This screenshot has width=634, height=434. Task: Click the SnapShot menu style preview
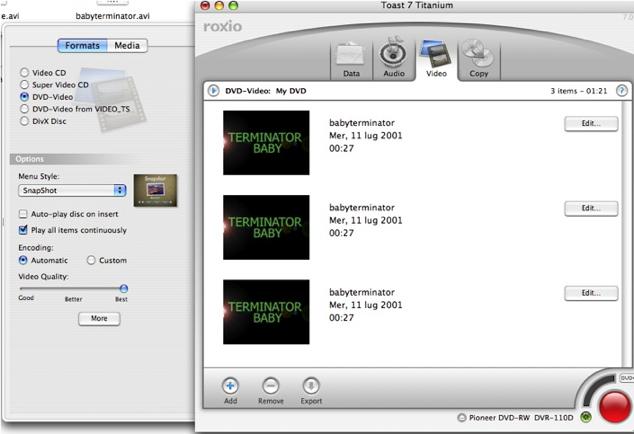[x=155, y=190]
